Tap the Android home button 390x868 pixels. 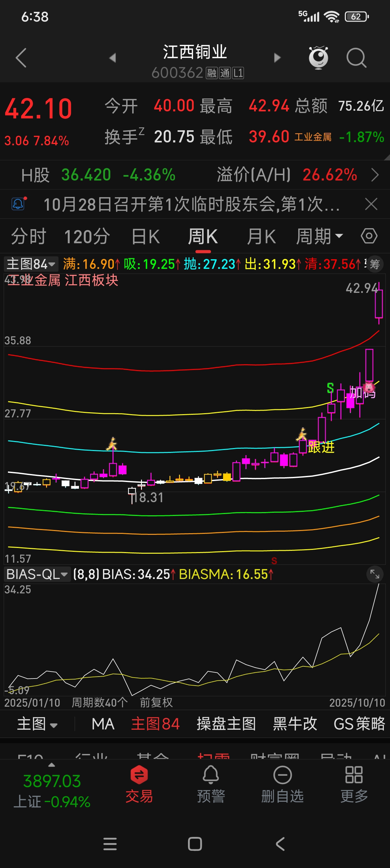pos(195,844)
